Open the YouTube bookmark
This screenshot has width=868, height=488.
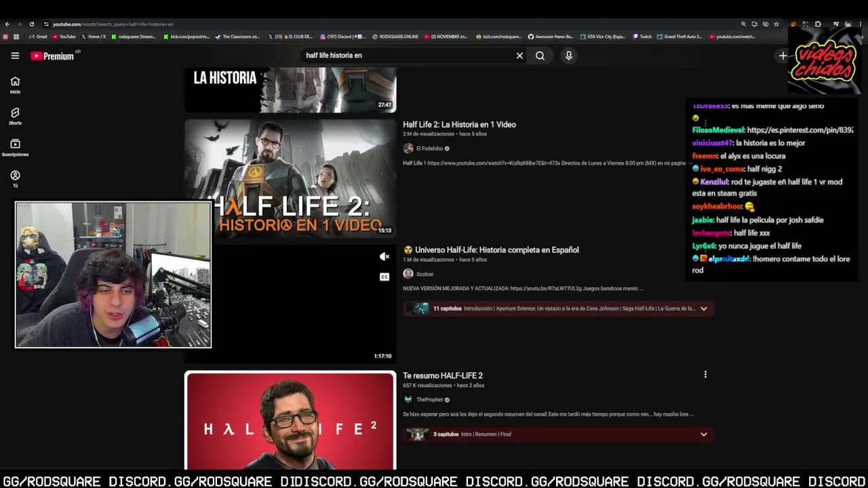[x=64, y=37]
